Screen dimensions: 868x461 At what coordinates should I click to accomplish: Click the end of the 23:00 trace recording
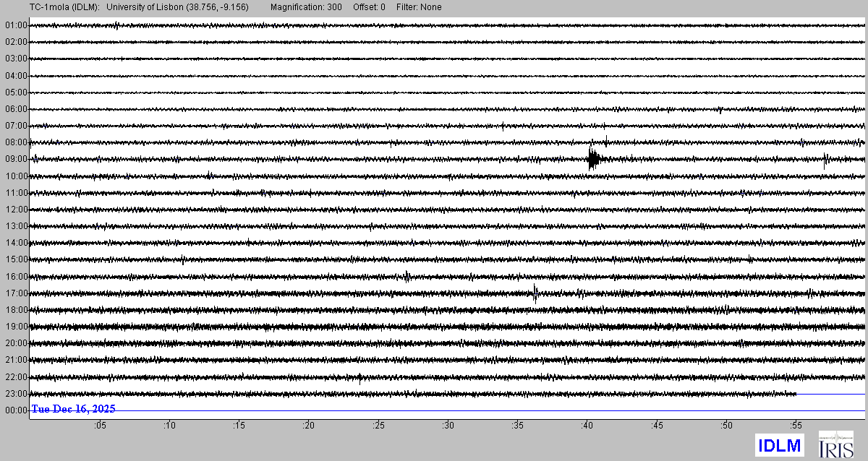[796, 394]
